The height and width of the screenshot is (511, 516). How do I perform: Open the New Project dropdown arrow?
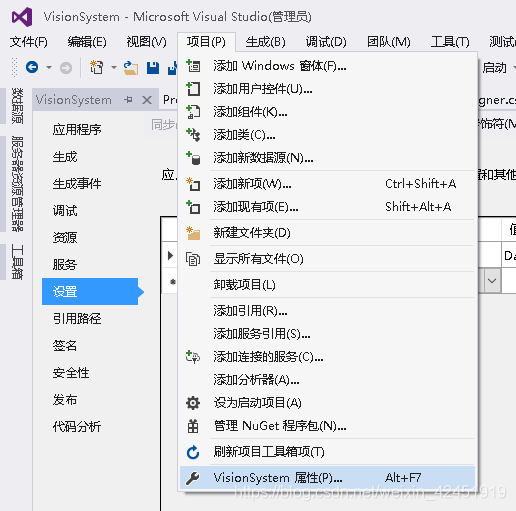114,68
